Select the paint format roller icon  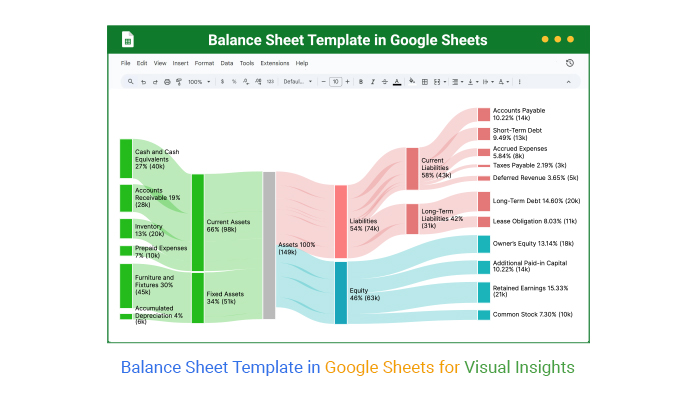coord(178,82)
